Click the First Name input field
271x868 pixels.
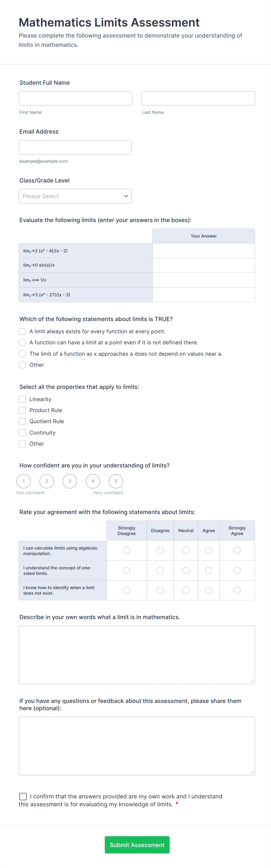[x=75, y=98]
